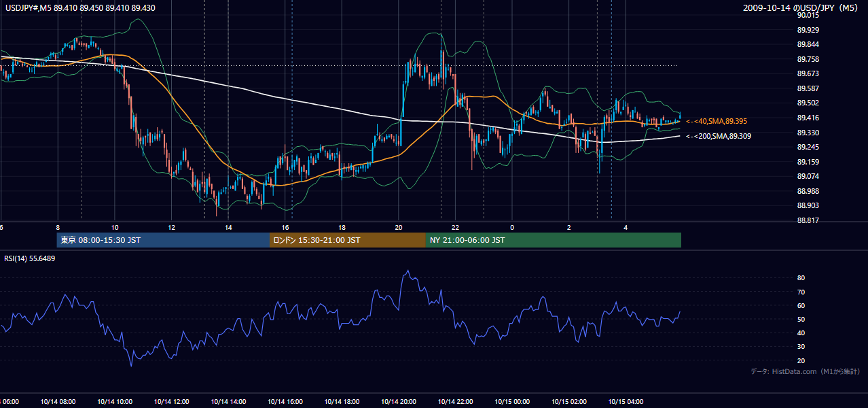This screenshot has height=408, width=868.
Task: Click the 88.988 price axis label
Action: (x=807, y=191)
